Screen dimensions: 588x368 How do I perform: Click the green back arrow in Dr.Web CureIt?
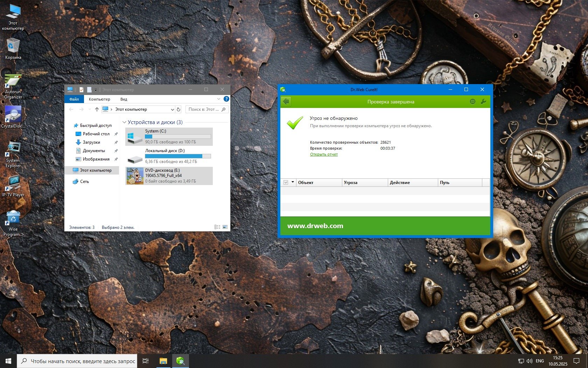point(286,102)
